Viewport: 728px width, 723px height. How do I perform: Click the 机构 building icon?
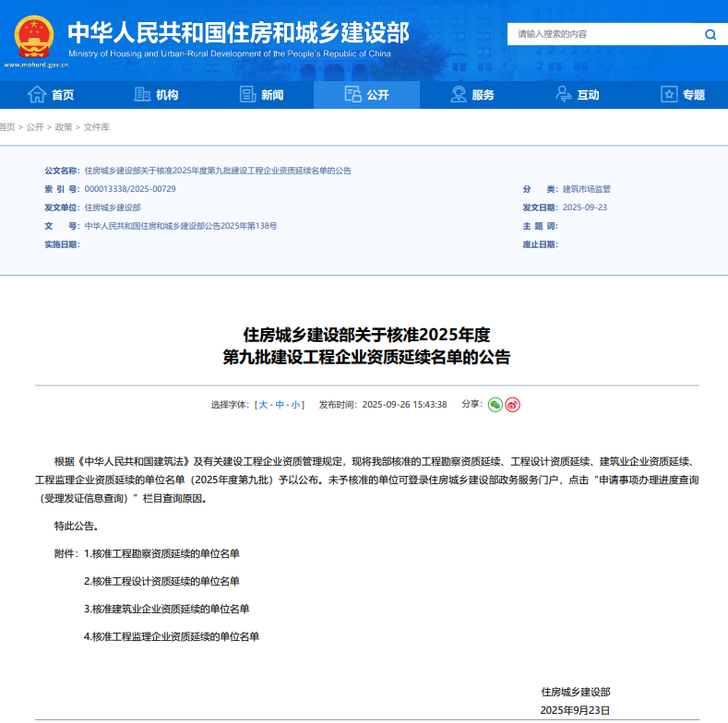point(142,95)
